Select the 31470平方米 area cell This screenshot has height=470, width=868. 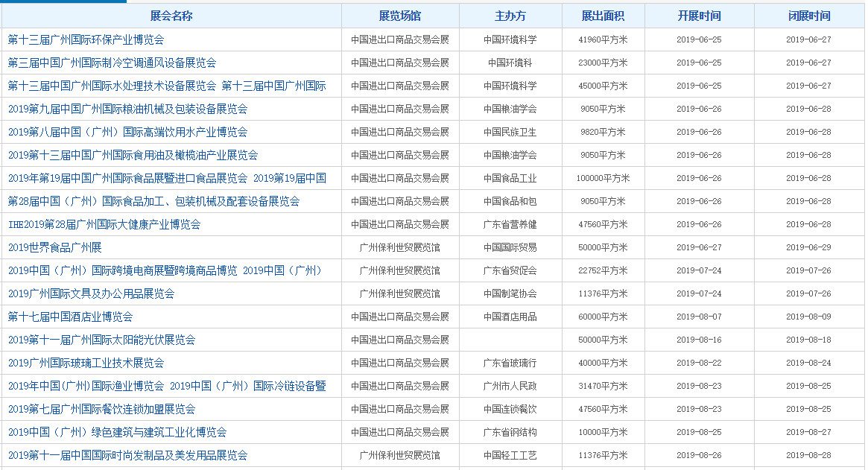tap(603, 387)
